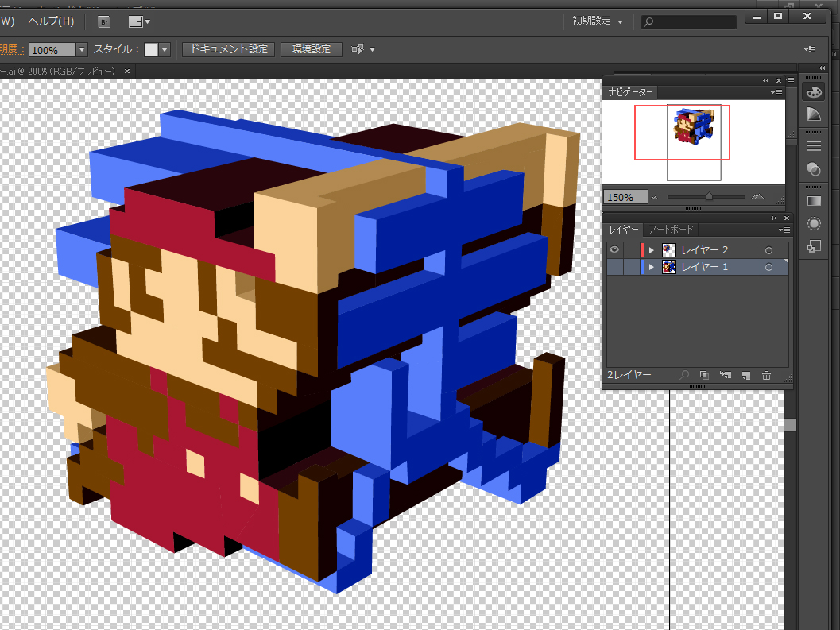Open the opacity percentage dropdown arrow

point(81,49)
